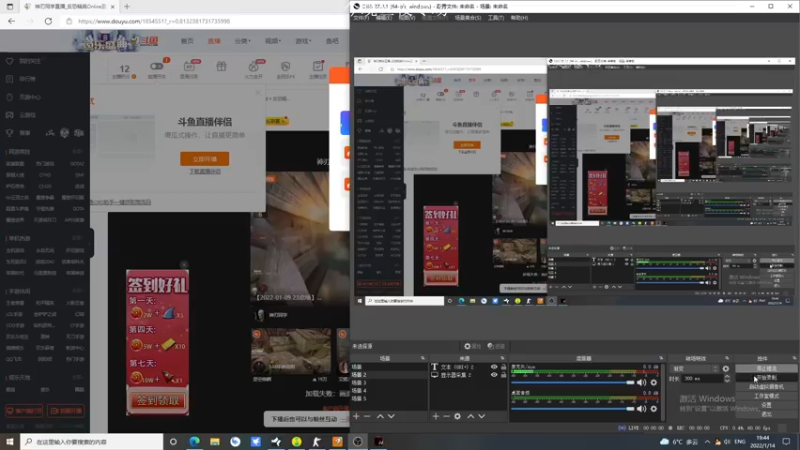Screen dimensions: 800x450
Task: Click the stop streaming button in controls
Action: point(766,368)
